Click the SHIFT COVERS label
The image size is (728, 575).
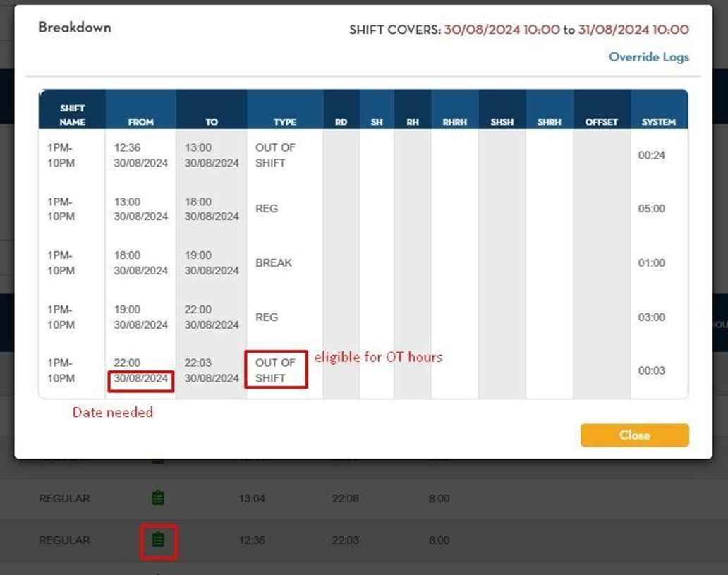(395, 30)
